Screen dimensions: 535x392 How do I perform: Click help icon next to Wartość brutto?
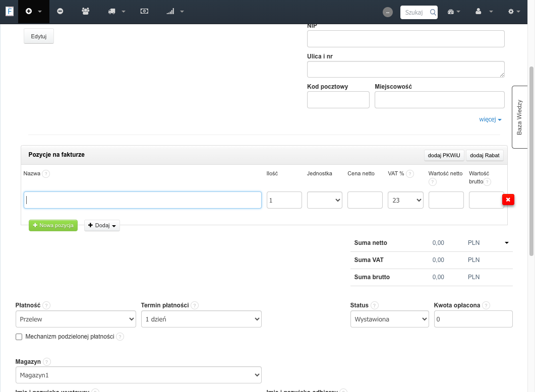(487, 182)
